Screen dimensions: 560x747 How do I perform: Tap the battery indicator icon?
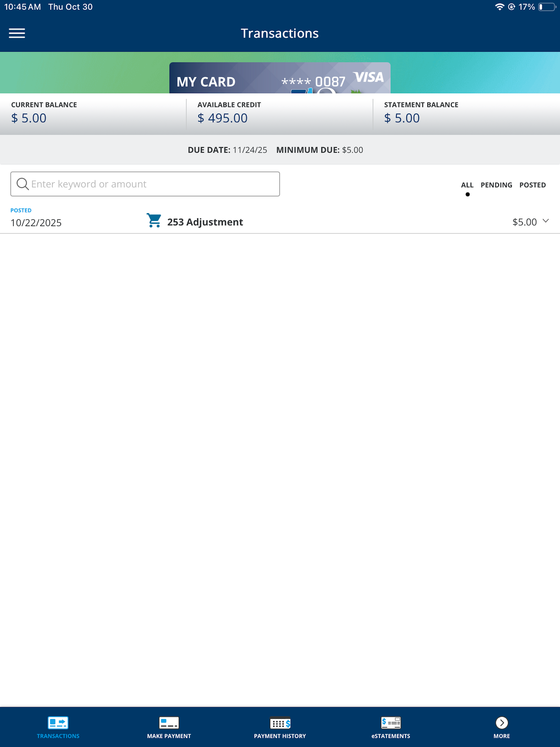point(547,7)
